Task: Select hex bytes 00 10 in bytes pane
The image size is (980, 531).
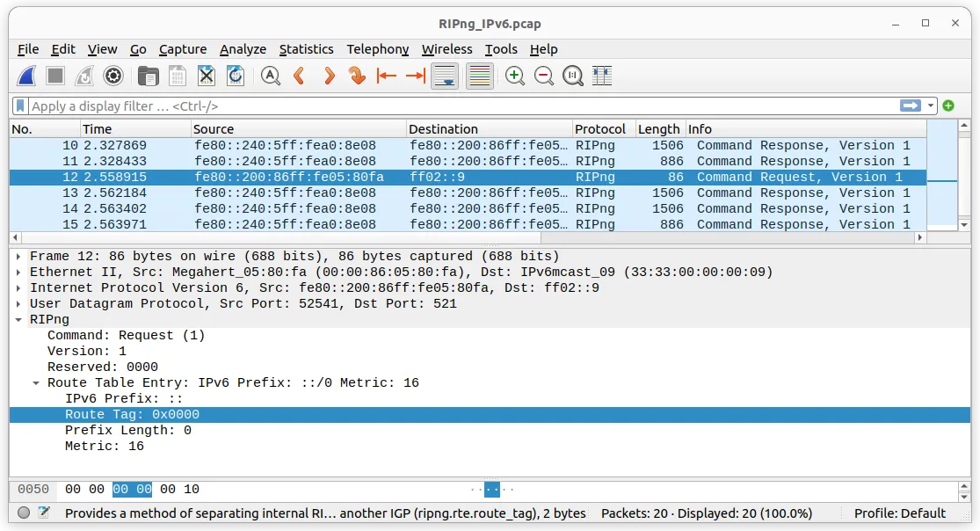Action: click(x=179, y=489)
